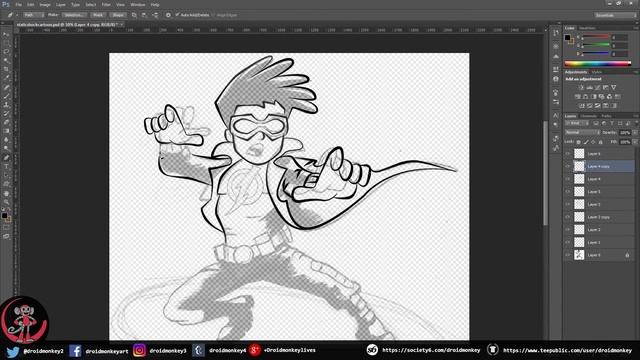The width and height of the screenshot is (640, 360).
Task: Select the Clone Stamp tool
Action: (x=6, y=104)
